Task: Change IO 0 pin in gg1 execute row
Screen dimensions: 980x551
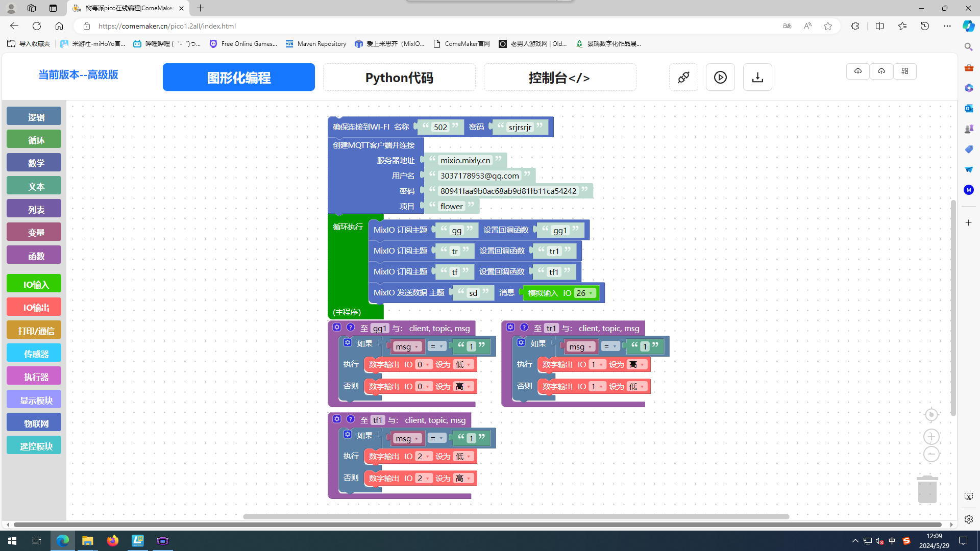Action: 424,364
